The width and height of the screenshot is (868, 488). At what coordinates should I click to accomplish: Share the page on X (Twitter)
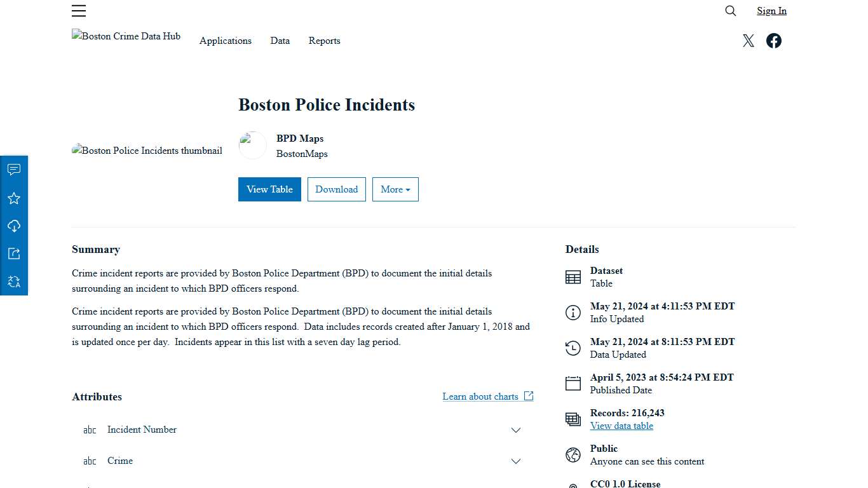(x=748, y=41)
